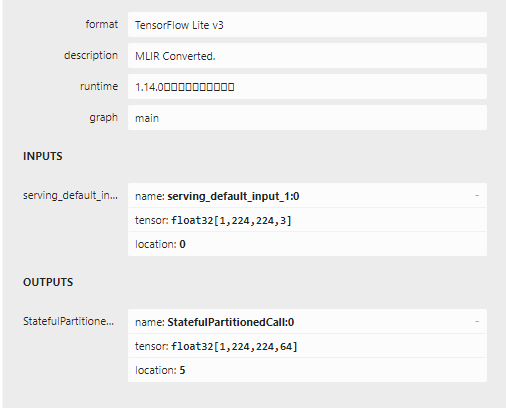
Task: Select the input tensor float32[1,224,224,3] row
Action: (x=307, y=220)
